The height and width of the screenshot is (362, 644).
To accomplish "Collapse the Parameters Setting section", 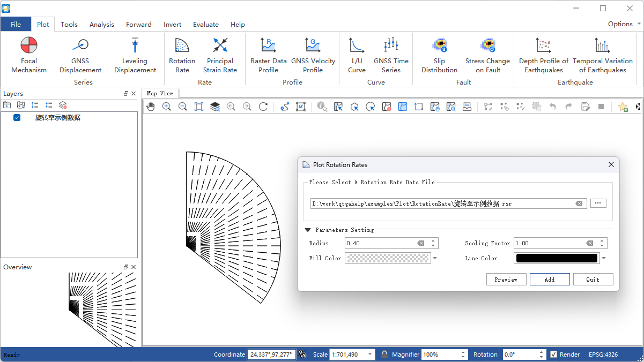I will [x=308, y=230].
